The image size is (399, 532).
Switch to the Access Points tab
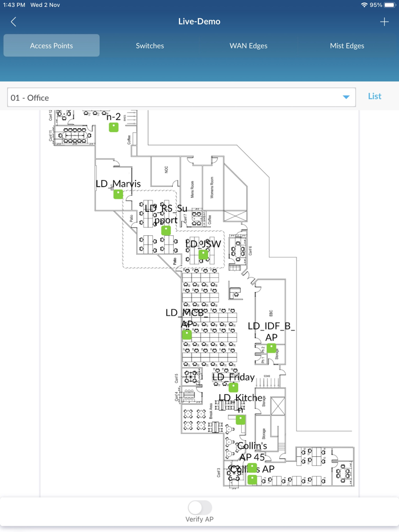(x=51, y=46)
